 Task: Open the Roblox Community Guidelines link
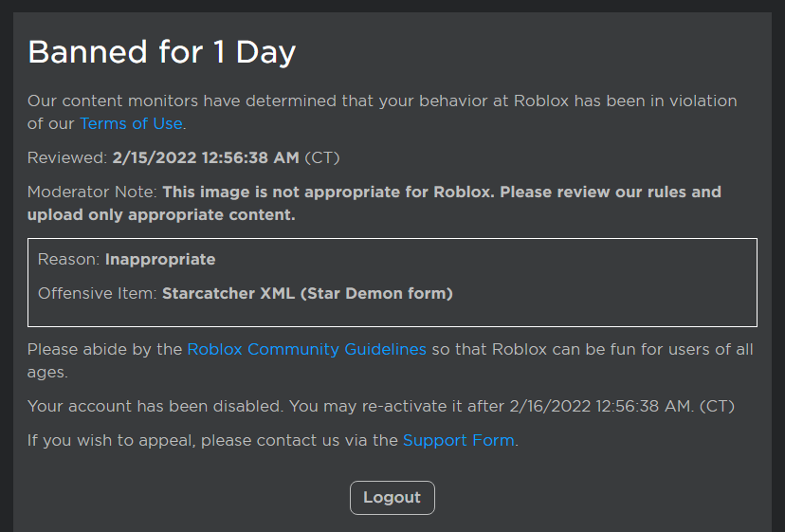tap(306, 350)
